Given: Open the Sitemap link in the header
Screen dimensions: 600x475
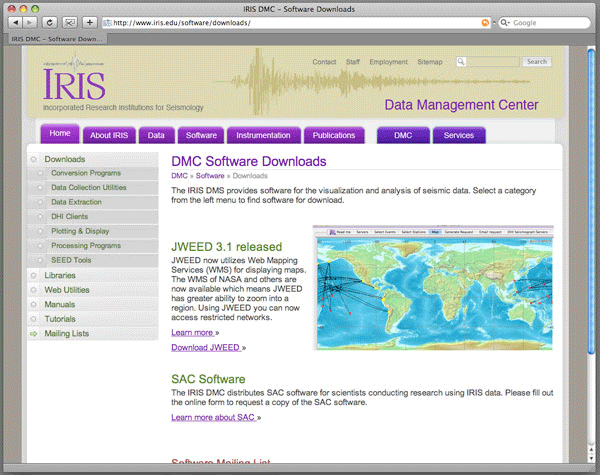Looking at the screenshot, I should pos(430,62).
